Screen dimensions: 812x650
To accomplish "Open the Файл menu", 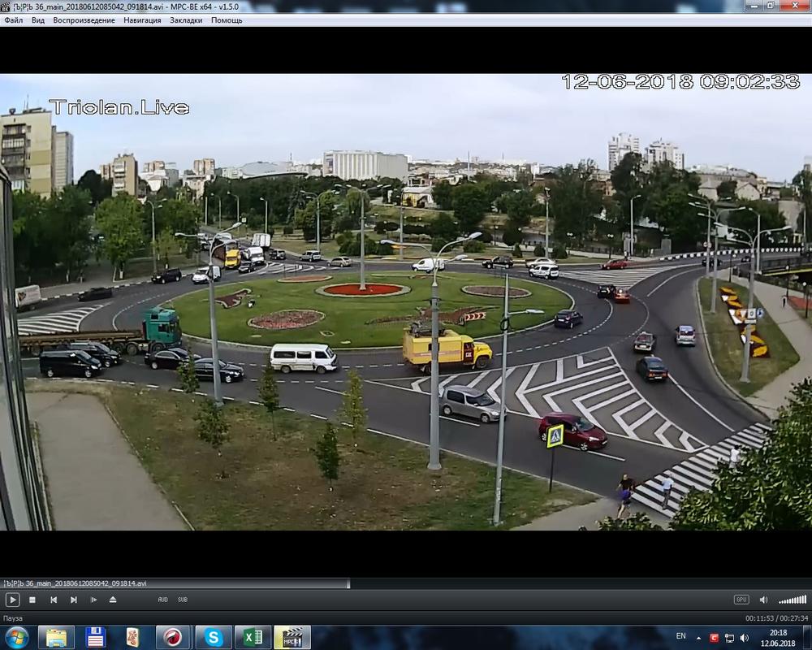I will pyautogui.click(x=14, y=20).
